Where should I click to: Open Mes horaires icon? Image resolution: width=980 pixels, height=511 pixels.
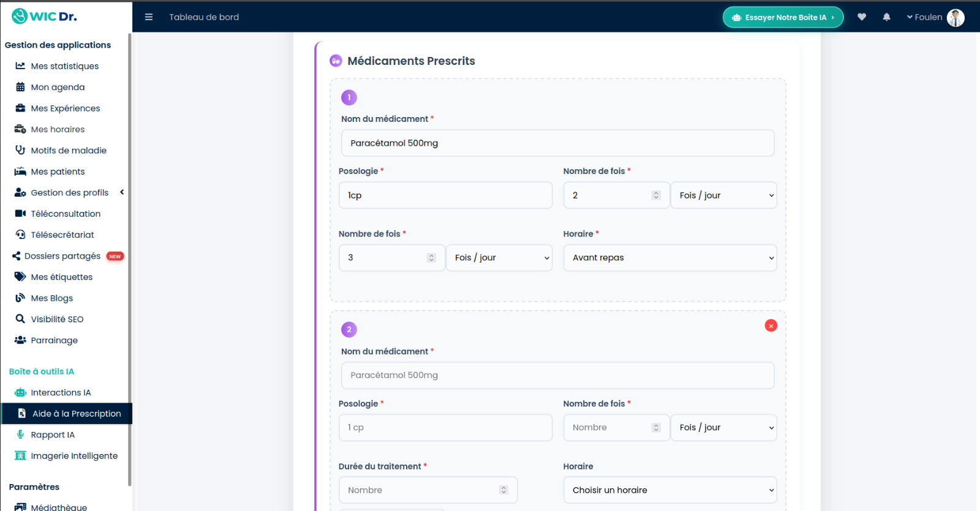coord(20,129)
